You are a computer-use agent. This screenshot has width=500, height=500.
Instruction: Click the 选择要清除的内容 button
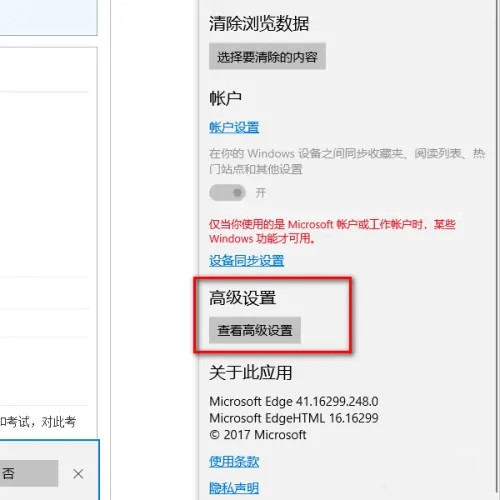point(267,56)
